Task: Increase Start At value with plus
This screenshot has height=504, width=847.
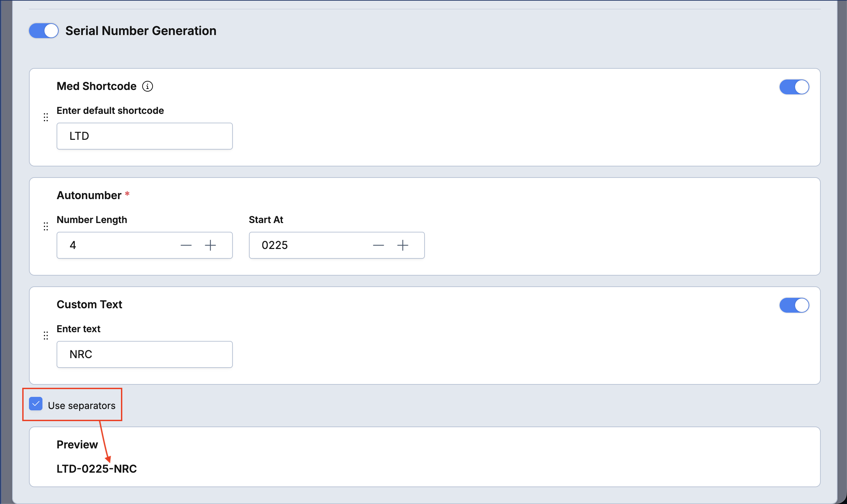Action: point(403,245)
